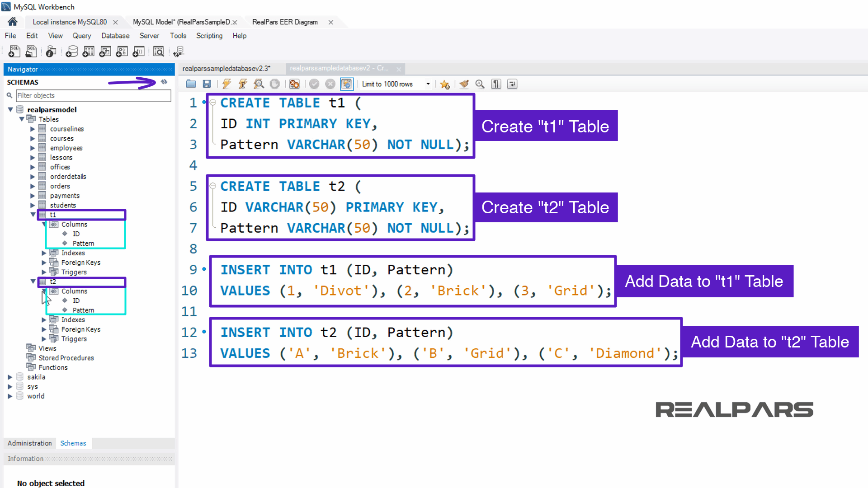Screen dimensions: 868x488
Task: Collapse code fold on line 1
Action: point(212,102)
